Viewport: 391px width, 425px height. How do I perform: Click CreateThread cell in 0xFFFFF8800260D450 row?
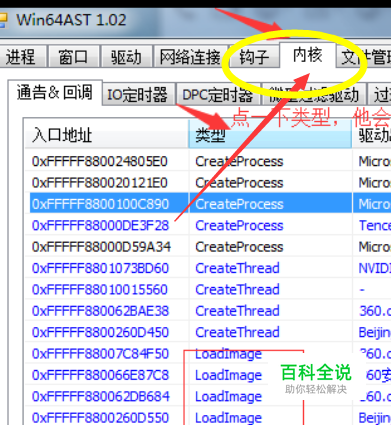(237, 332)
